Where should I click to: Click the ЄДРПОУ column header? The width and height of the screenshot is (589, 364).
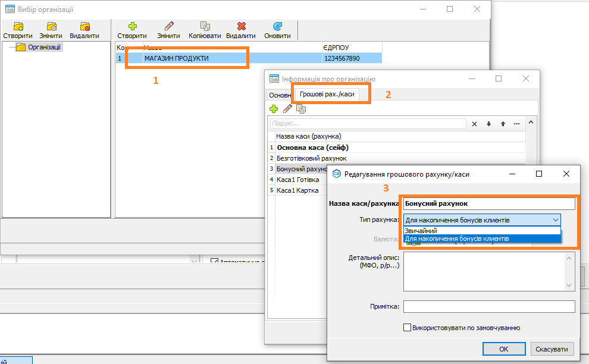pos(352,48)
